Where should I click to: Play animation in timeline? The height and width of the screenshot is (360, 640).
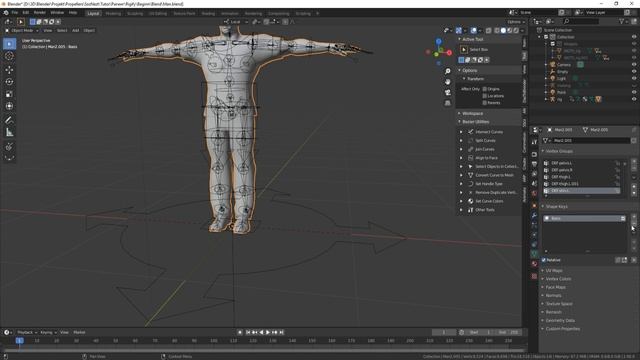268,332
